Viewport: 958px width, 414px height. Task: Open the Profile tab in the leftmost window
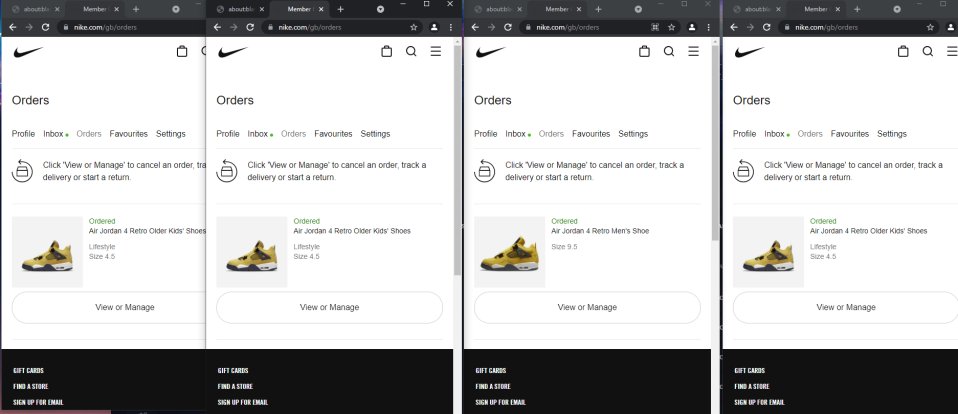click(23, 134)
